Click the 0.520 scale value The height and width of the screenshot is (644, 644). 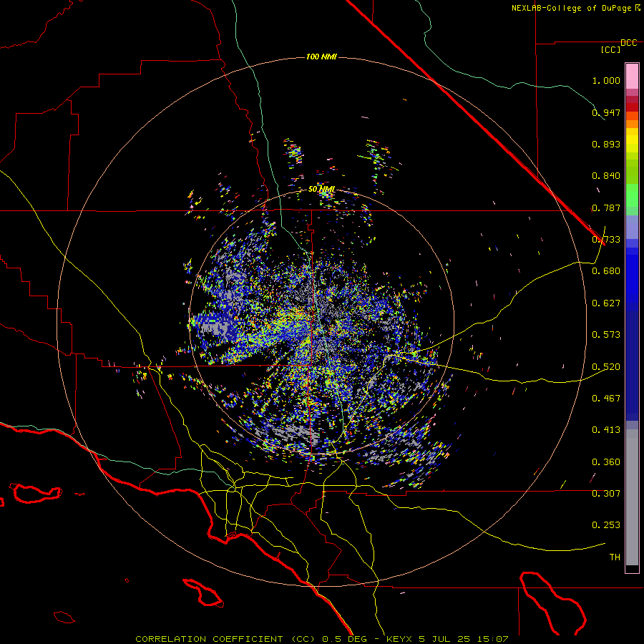[x=606, y=367]
